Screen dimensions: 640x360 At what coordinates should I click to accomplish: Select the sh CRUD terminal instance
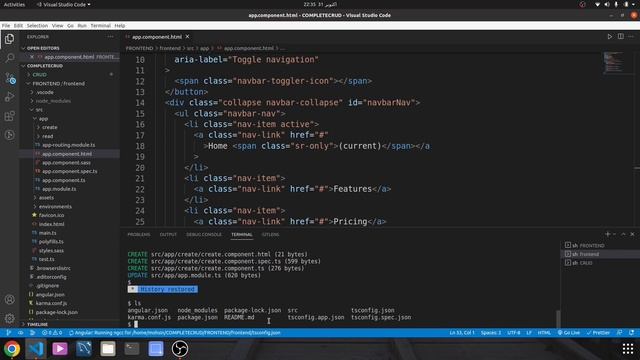600,263
